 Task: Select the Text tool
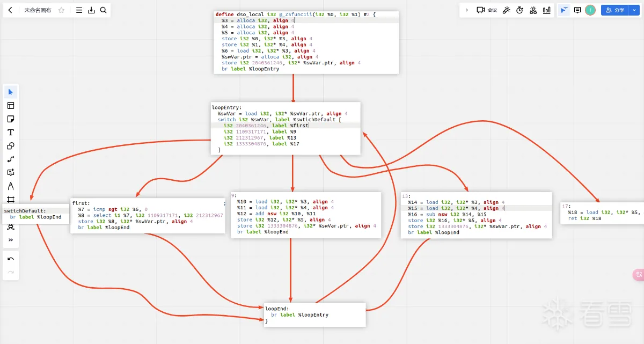(x=11, y=133)
